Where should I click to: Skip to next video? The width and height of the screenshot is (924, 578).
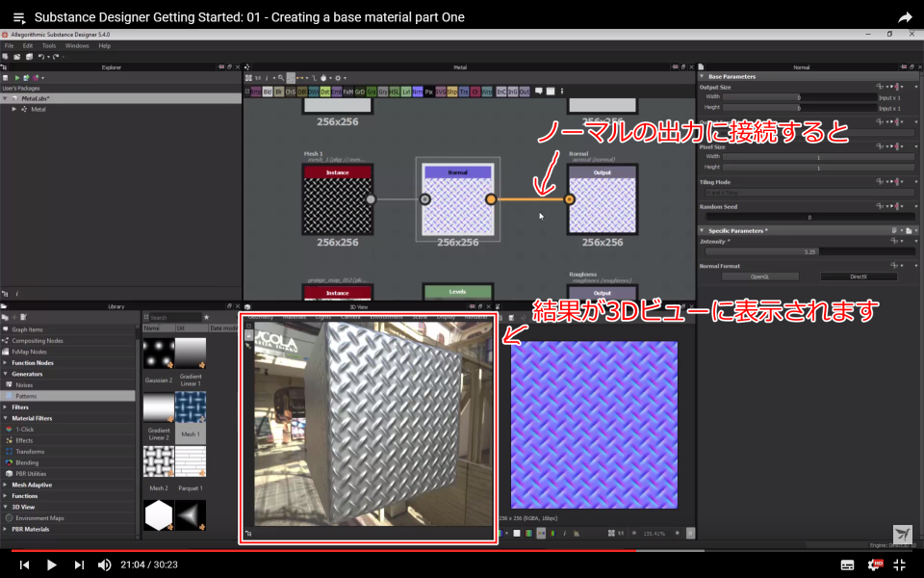point(79,565)
